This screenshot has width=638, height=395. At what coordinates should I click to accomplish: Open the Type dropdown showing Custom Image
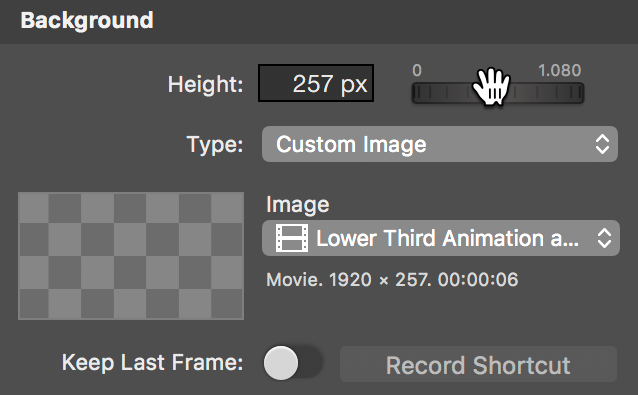point(440,144)
